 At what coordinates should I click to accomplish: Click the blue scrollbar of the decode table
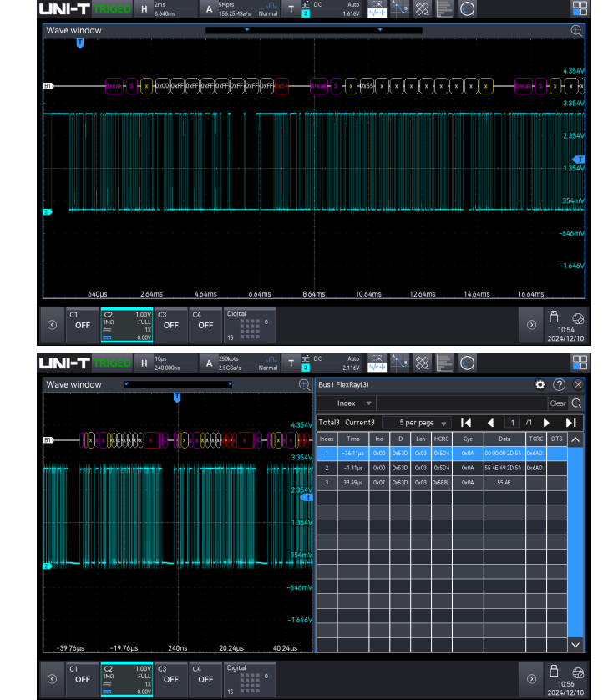(575, 543)
